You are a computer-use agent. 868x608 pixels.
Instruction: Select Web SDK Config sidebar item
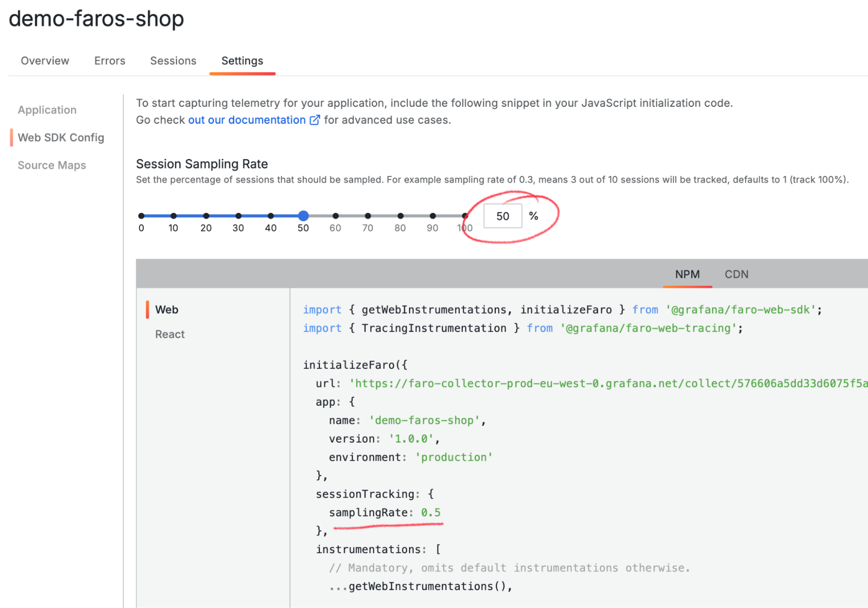click(61, 138)
